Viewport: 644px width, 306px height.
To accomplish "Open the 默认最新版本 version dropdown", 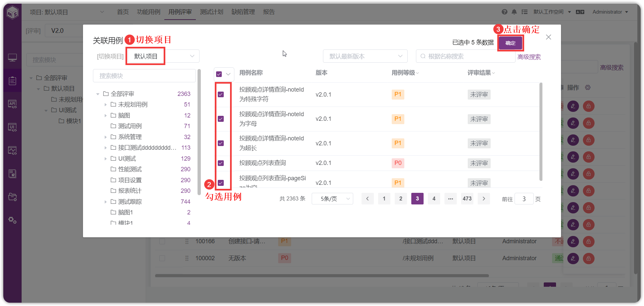I will 365,56.
